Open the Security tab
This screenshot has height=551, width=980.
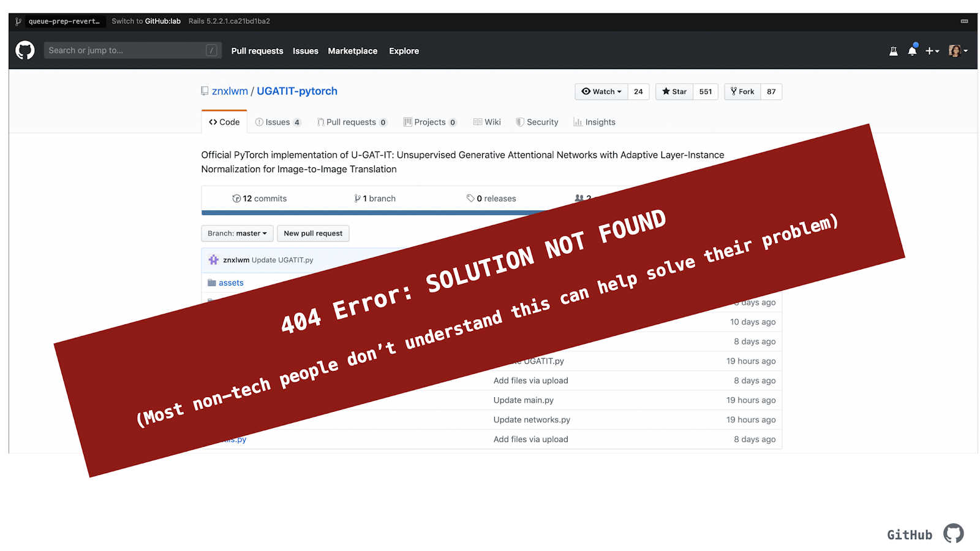[x=537, y=122]
